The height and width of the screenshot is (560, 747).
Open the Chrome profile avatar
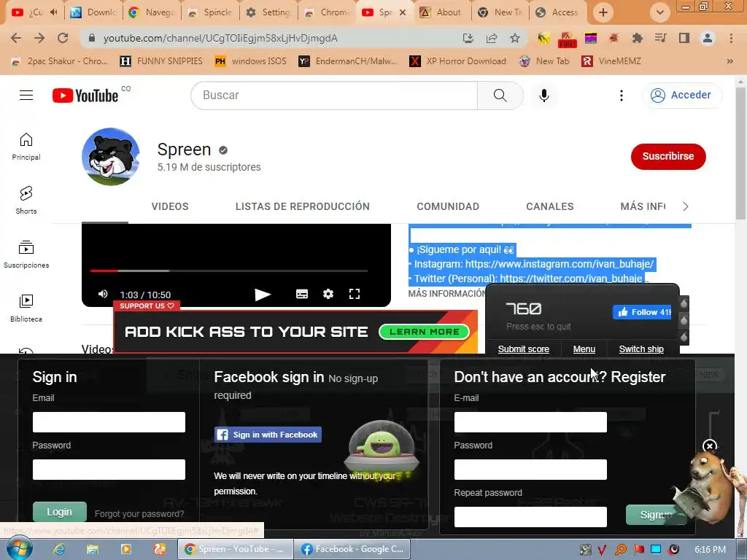click(708, 38)
